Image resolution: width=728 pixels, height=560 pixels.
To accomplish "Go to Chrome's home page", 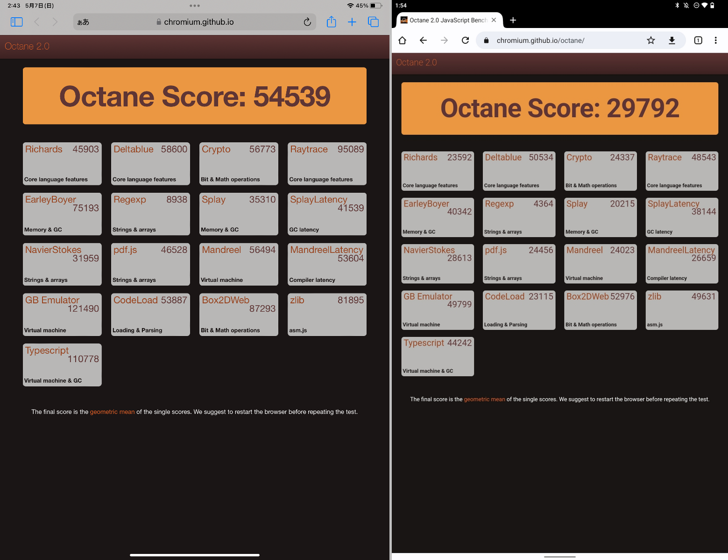I will [x=402, y=40].
